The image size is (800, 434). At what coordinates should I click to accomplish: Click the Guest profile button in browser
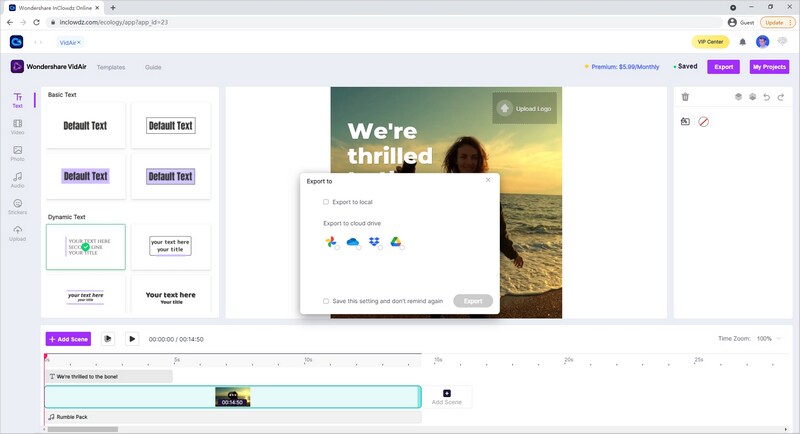[x=741, y=22]
